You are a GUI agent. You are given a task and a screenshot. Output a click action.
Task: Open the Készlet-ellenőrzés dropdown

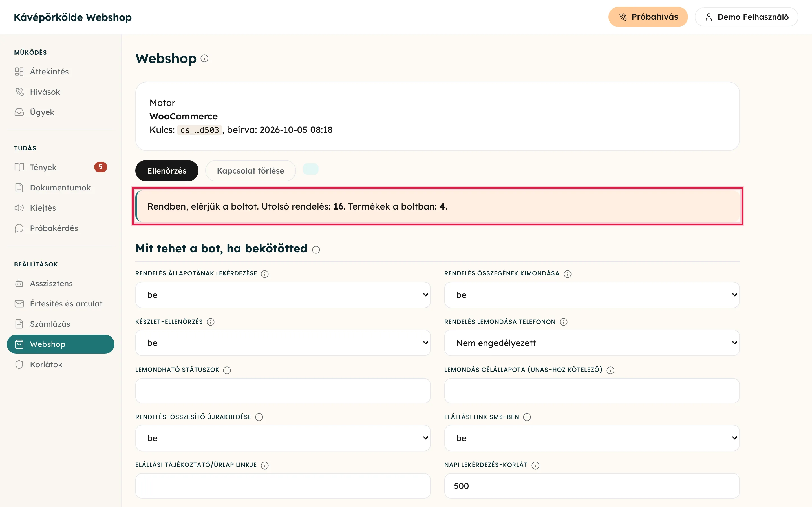(x=283, y=343)
